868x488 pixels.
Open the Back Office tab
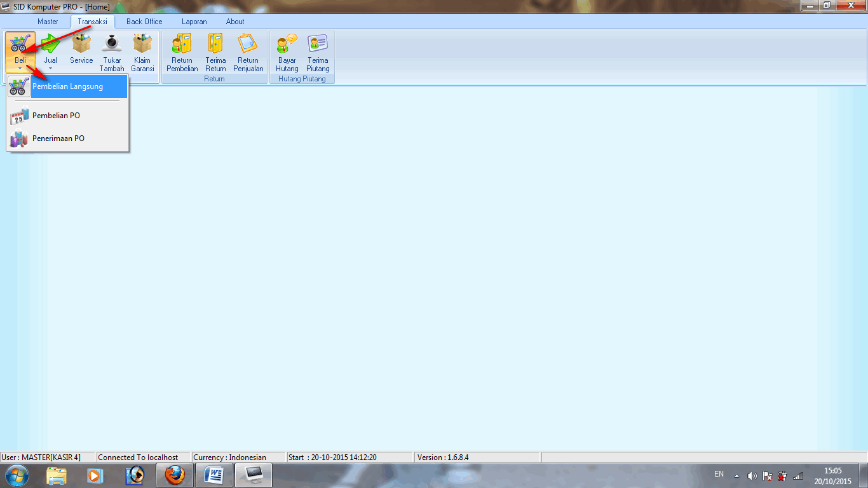(144, 22)
